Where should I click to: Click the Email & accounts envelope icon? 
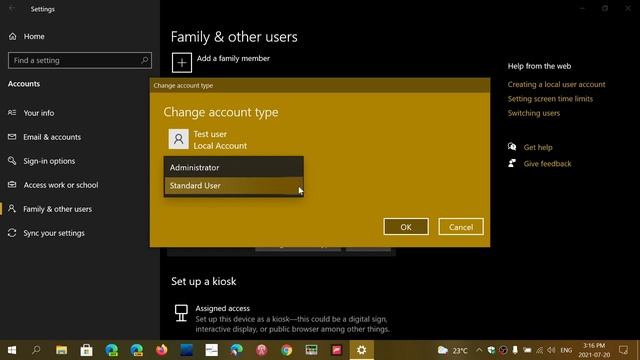(x=12, y=137)
